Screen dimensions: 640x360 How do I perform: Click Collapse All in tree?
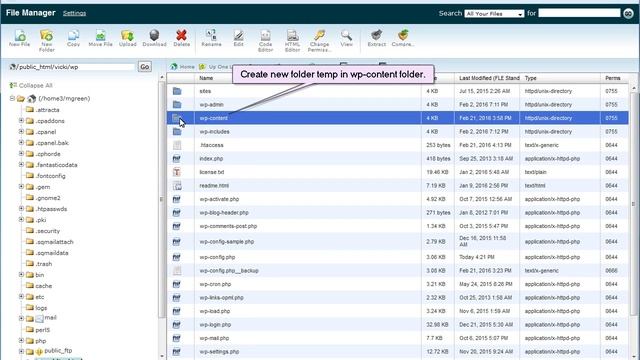pyautogui.click(x=31, y=85)
